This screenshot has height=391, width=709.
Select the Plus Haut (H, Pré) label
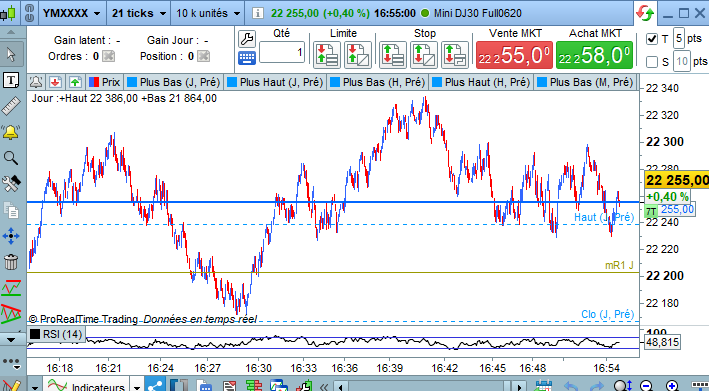(x=481, y=82)
